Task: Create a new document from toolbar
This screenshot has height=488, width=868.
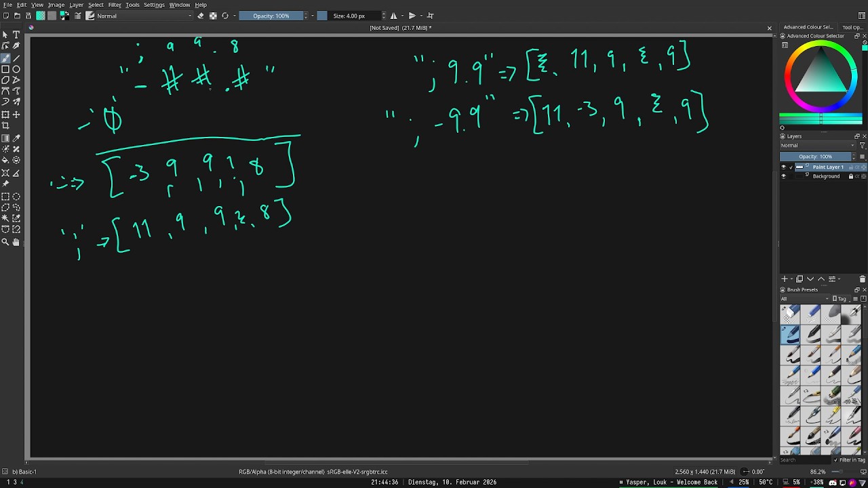Action: pos(6,16)
